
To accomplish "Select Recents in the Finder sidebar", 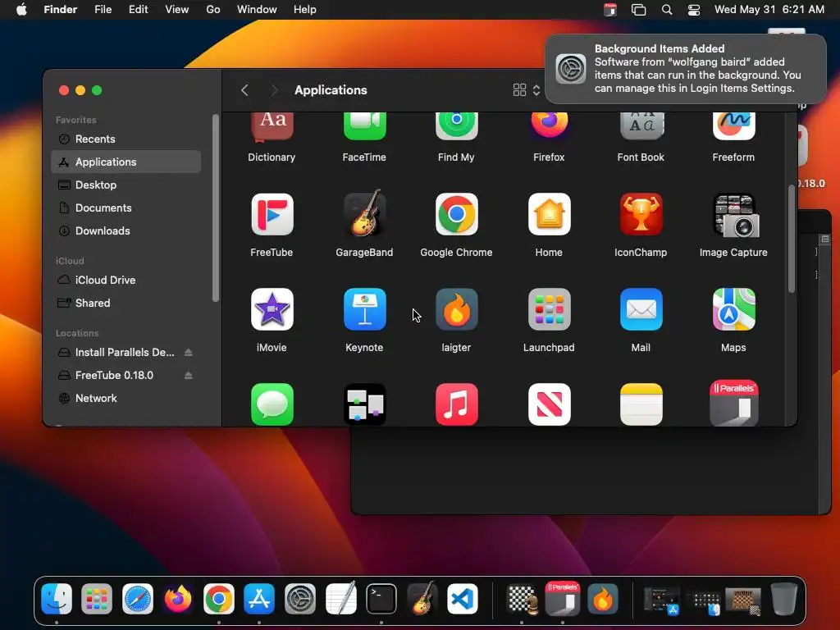I will 126,139.
